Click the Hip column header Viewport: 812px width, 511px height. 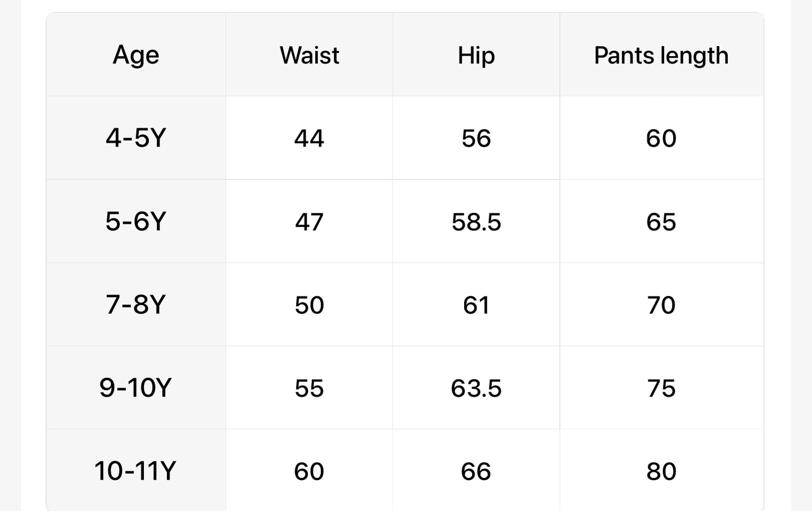coord(476,56)
